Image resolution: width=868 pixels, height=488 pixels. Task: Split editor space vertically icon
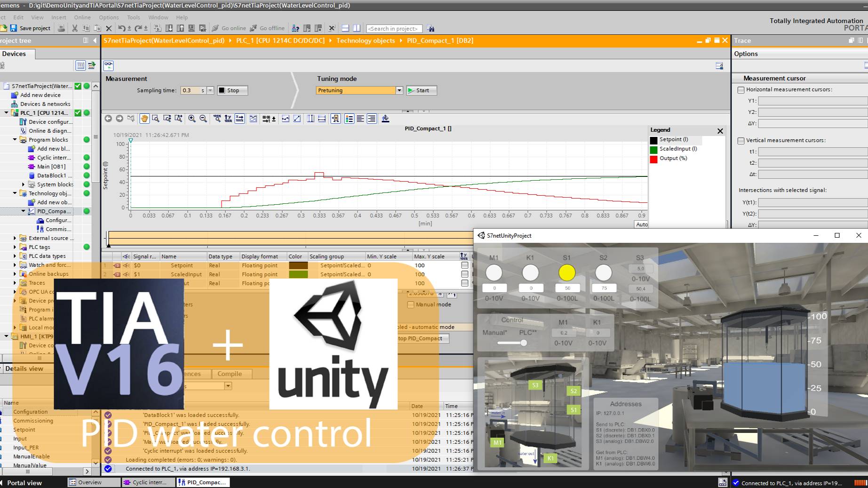click(357, 28)
